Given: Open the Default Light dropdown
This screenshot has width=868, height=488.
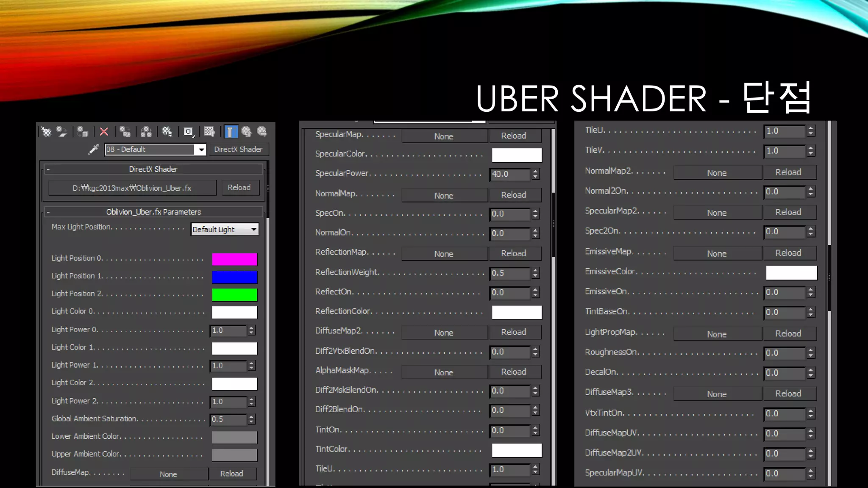Looking at the screenshot, I should click(x=225, y=229).
